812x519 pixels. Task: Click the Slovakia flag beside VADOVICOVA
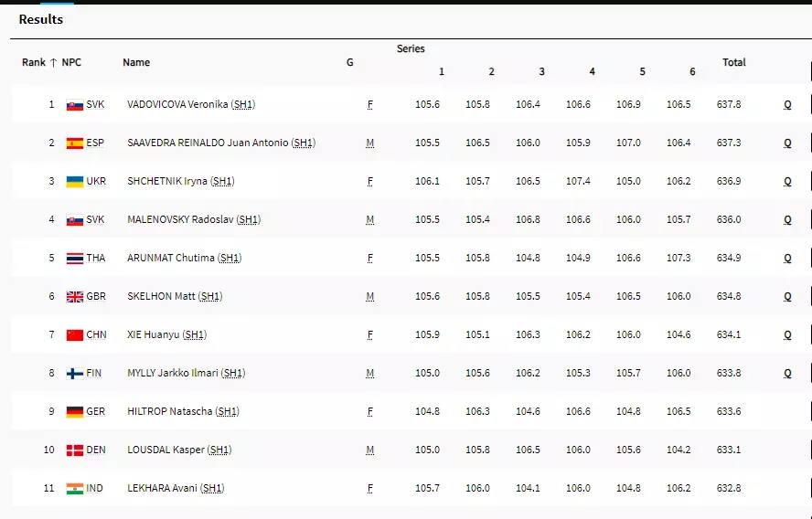74,105
